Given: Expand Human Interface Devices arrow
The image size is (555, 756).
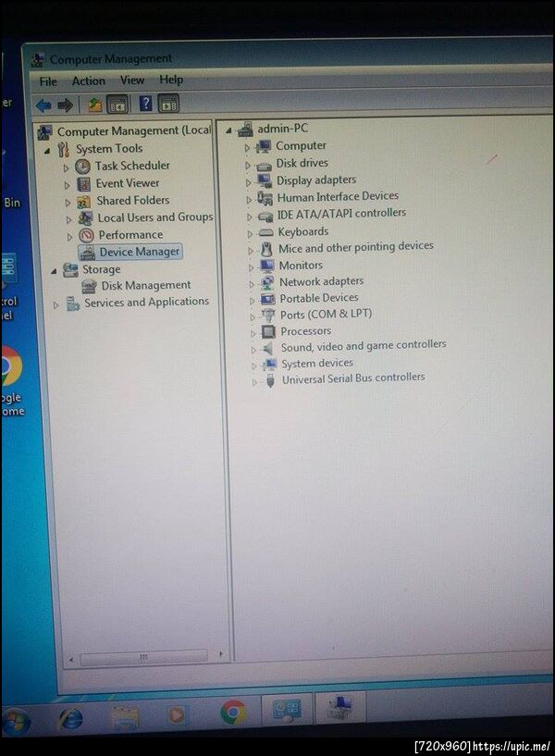Looking at the screenshot, I should click(249, 200).
